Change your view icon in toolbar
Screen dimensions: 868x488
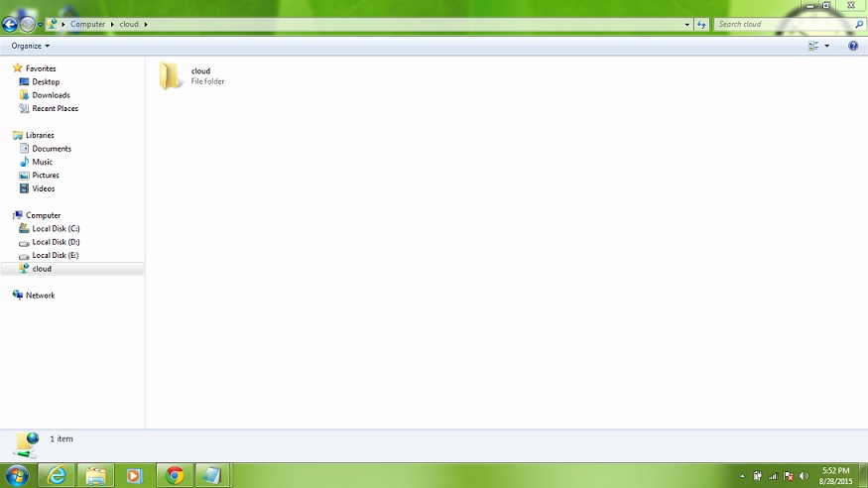[813, 46]
